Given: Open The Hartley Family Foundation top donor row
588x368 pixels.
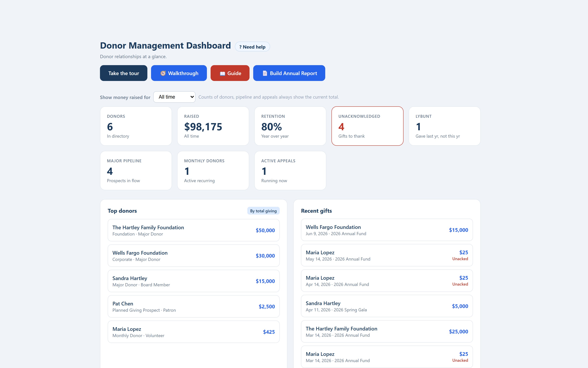Looking at the screenshot, I should tap(193, 230).
